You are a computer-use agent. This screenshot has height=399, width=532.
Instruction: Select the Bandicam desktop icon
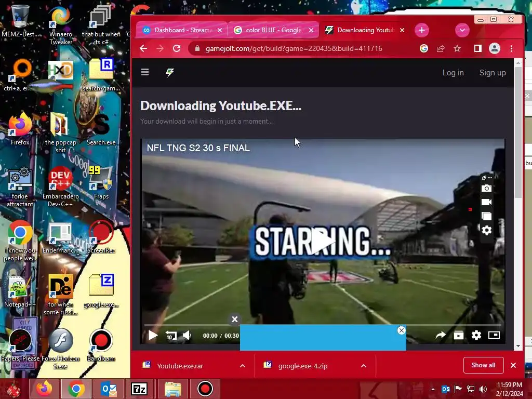coord(101,345)
